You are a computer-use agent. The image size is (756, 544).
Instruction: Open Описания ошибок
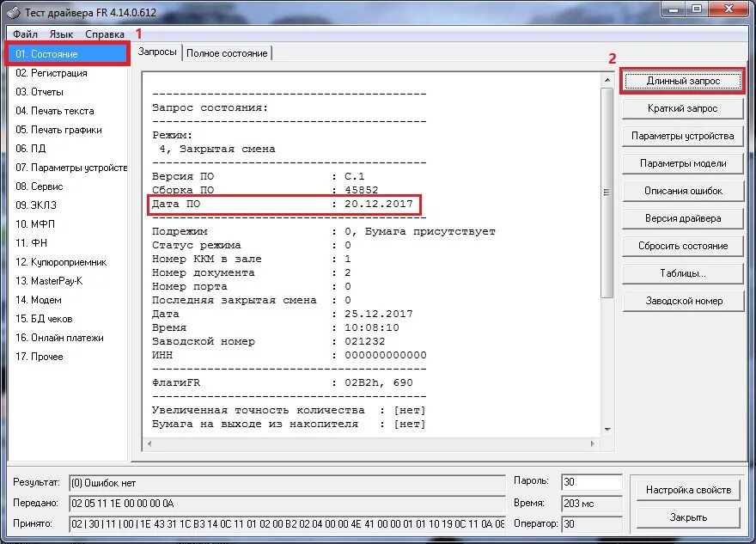[x=683, y=191]
